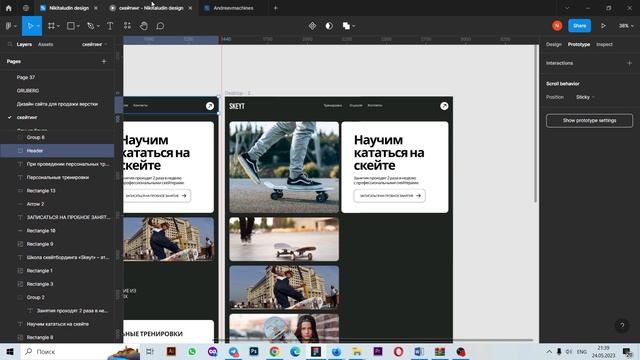Click the SKEYT logo in Desktop header
Screen dimensions: 640x360
tap(237, 106)
